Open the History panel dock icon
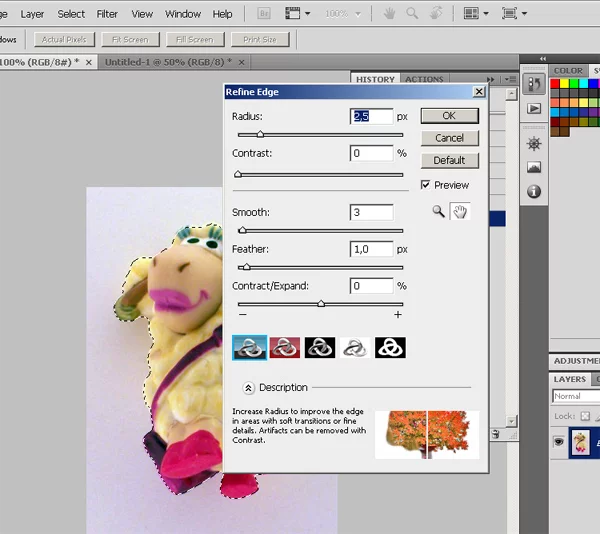Viewport: 600px width, 534px height. click(x=534, y=84)
